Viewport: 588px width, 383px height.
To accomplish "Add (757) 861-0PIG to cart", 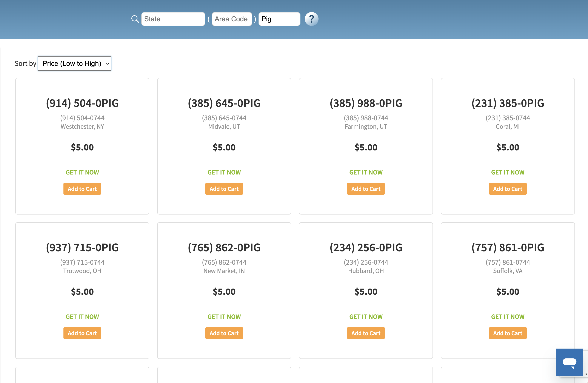I will click(x=508, y=333).
